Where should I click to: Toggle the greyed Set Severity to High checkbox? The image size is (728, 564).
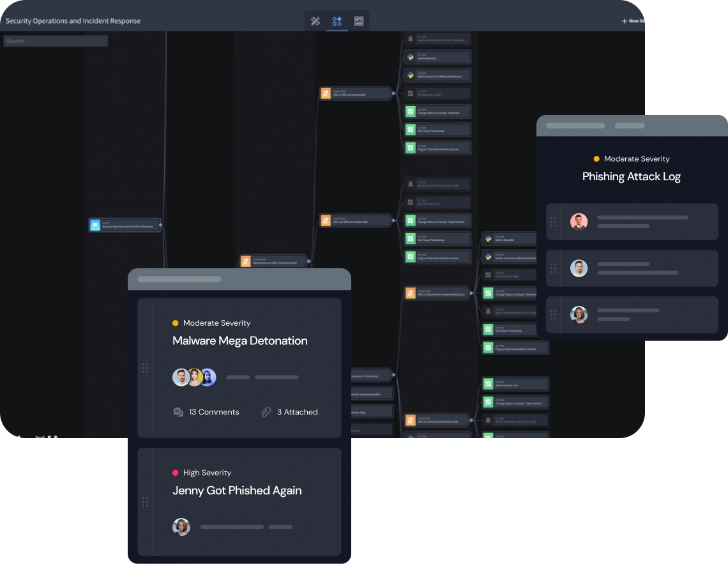click(x=410, y=93)
